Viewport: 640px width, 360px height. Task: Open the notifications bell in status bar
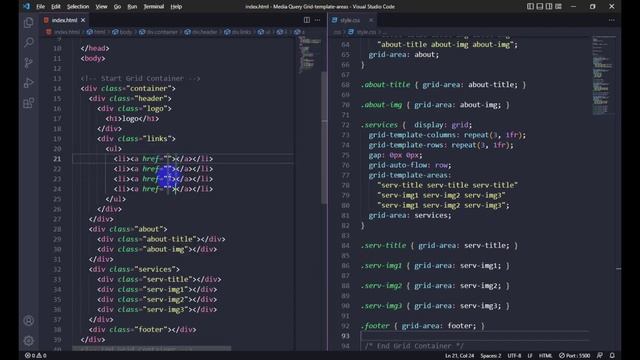[x=612, y=356]
